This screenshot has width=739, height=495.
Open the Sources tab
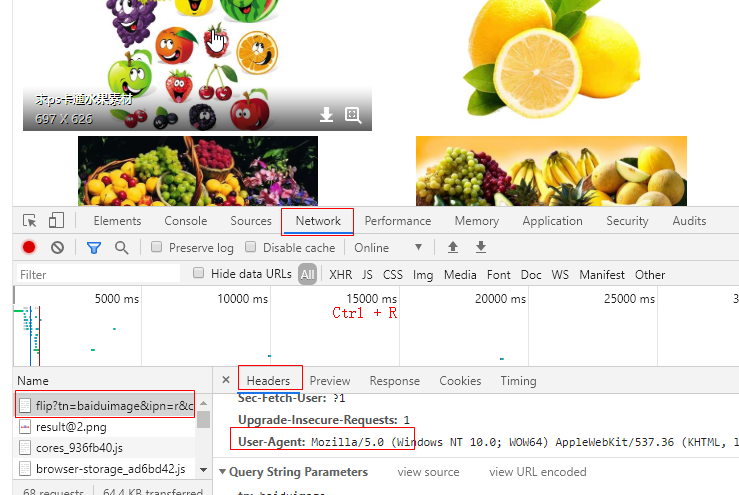[251, 221]
